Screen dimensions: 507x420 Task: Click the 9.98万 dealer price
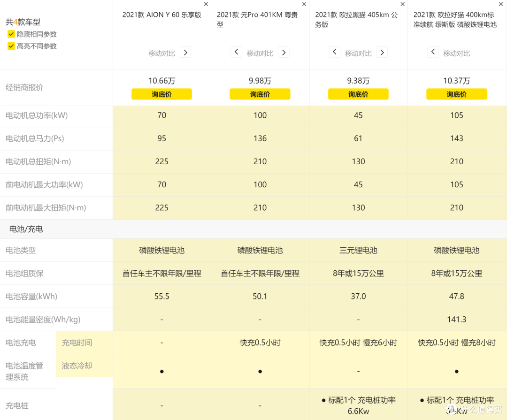point(260,81)
